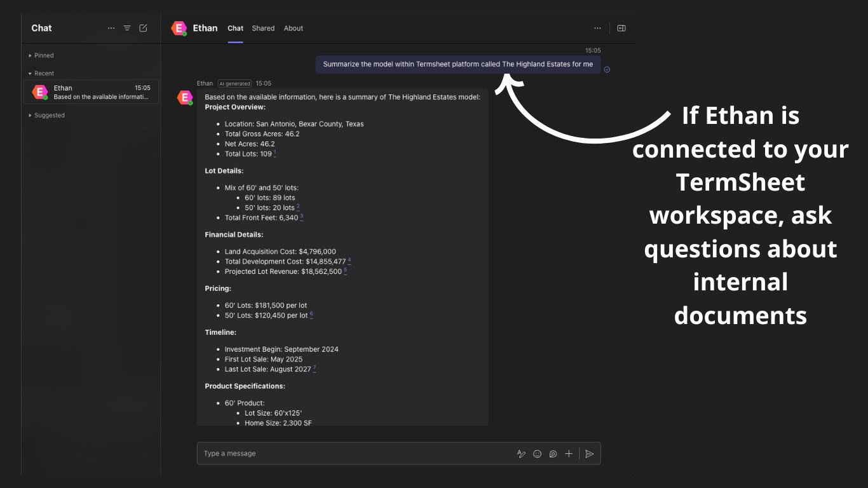The image size is (868, 488).
Task: Click the sent status checkmark icon
Action: (607, 69)
